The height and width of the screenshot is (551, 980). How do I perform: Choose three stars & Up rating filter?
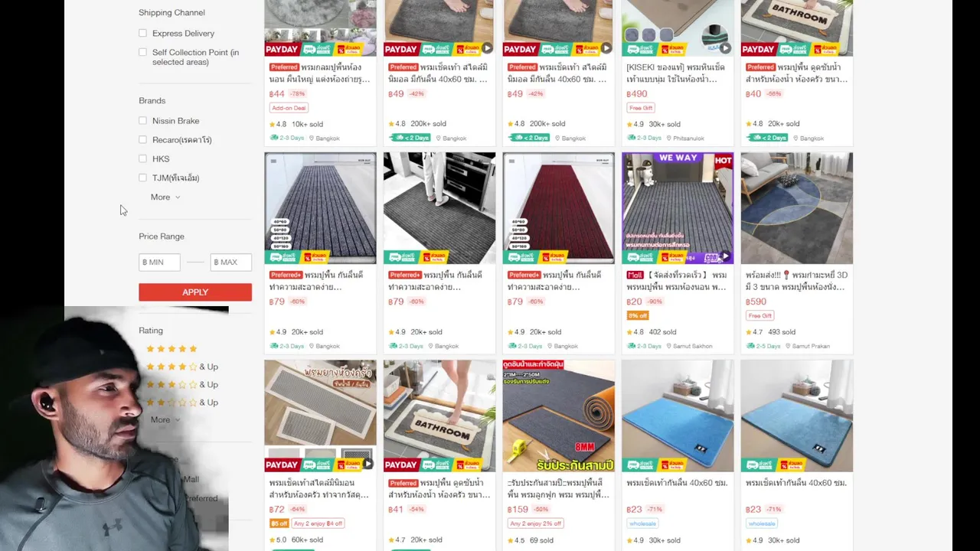pyautogui.click(x=182, y=384)
